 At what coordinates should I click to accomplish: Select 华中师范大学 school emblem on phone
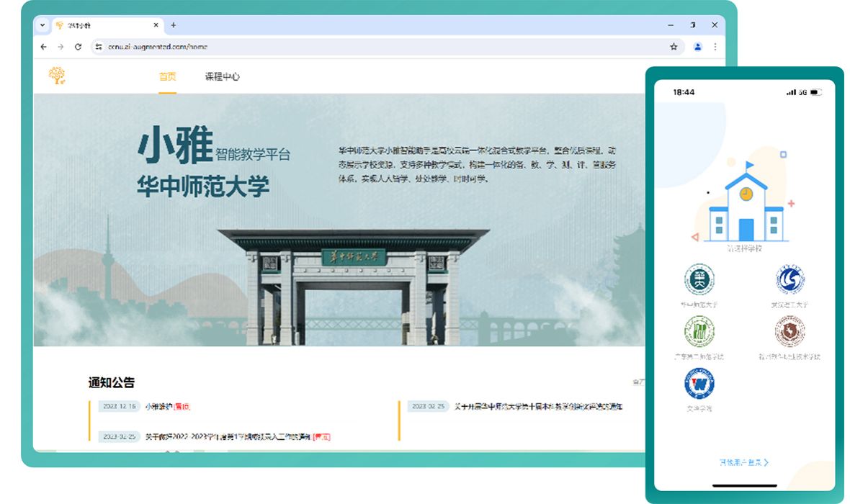(699, 279)
